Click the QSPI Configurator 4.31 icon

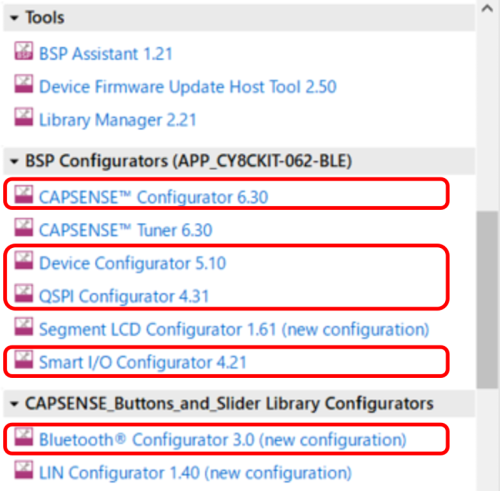click(24, 293)
